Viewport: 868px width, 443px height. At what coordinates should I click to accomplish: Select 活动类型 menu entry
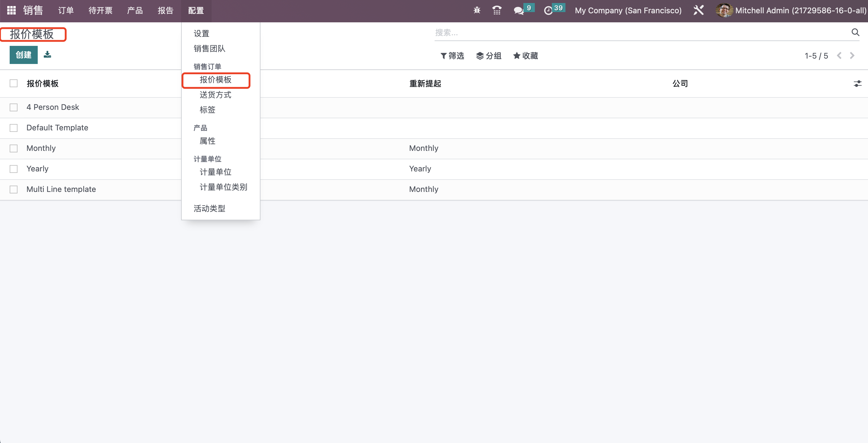[x=209, y=209]
